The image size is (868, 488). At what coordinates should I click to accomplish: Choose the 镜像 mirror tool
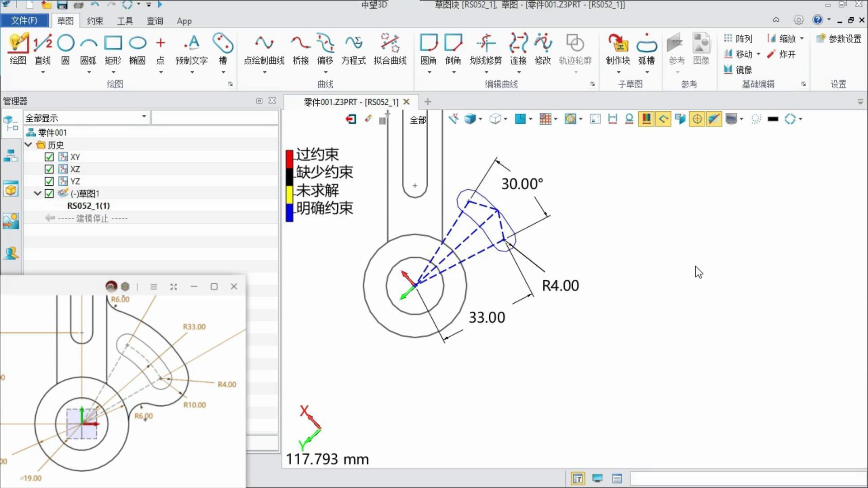pos(738,70)
